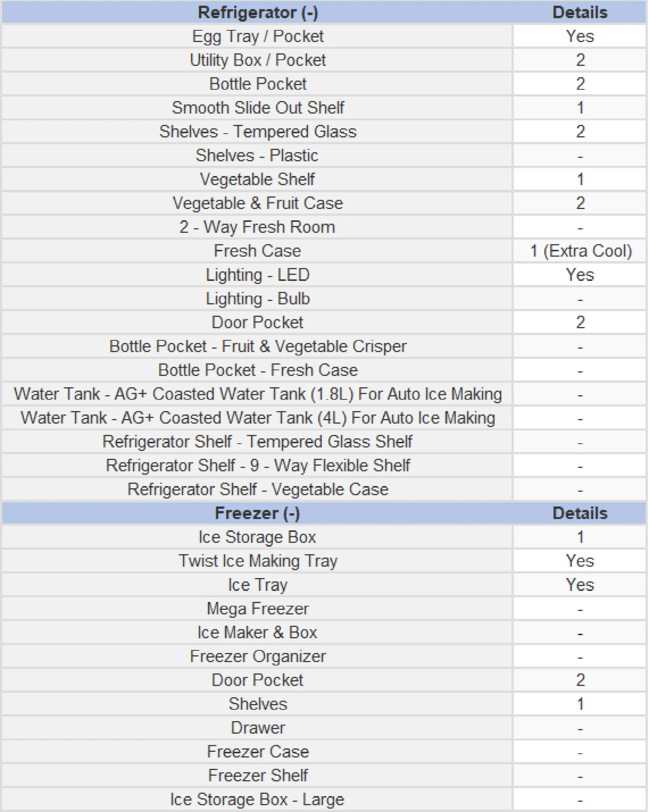The height and width of the screenshot is (812, 649).
Task: Collapse the Refrigerator (-) section header
Action: [x=258, y=13]
